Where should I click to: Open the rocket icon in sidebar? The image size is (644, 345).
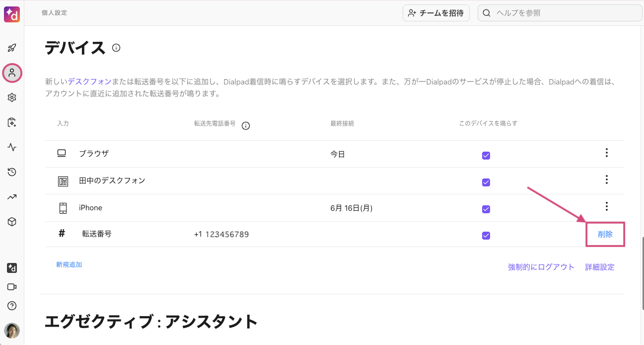coord(12,48)
